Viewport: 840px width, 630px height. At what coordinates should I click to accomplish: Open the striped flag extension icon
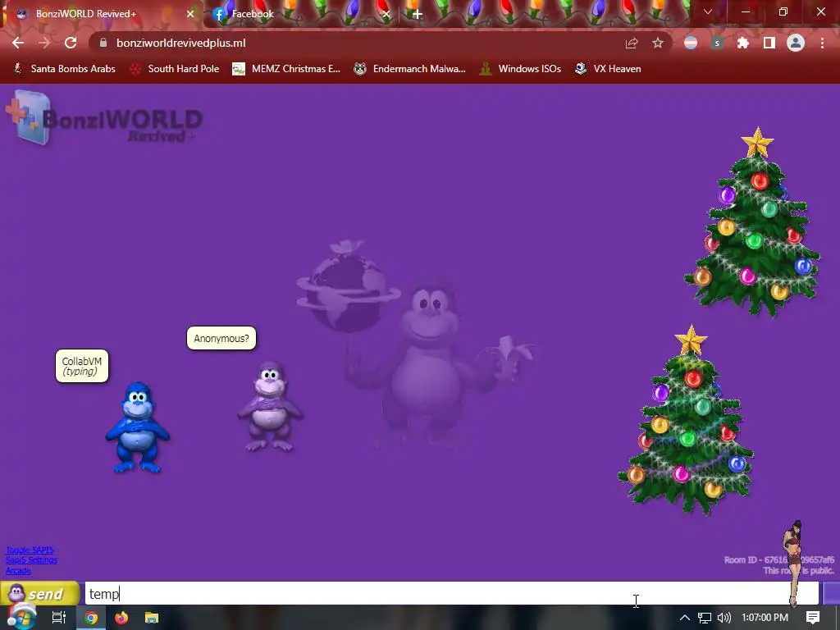pyautogui.click(x=691, y=43)
